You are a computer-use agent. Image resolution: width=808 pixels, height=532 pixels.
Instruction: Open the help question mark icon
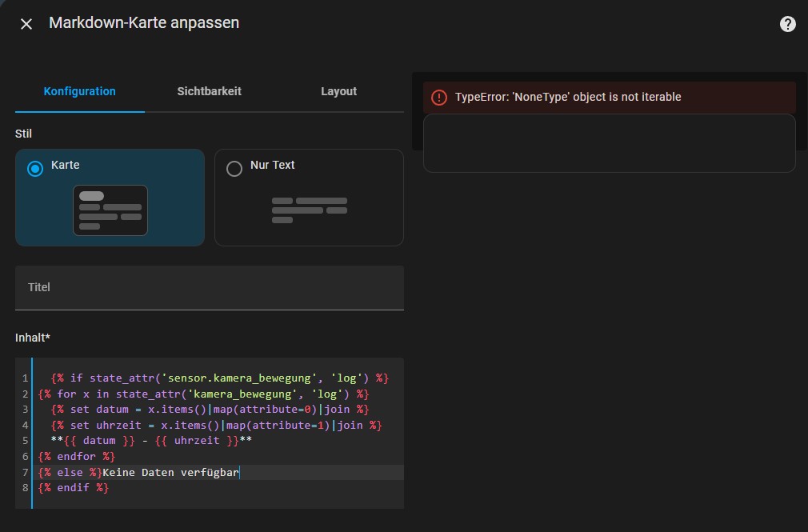coord(787,24)
